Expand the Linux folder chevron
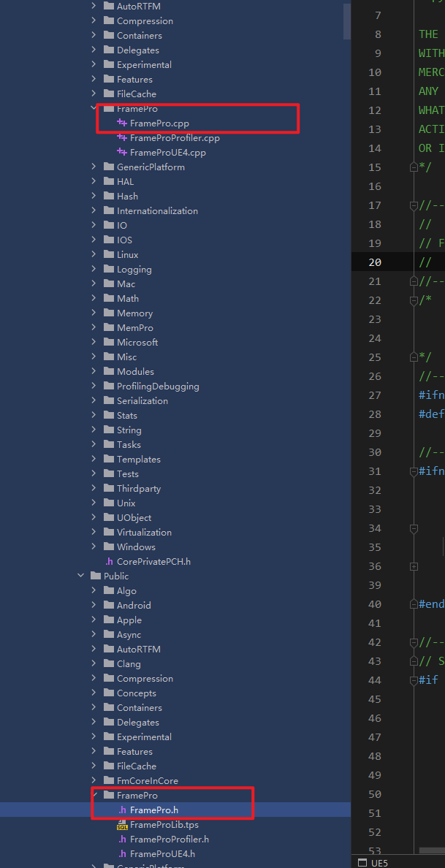This screenshot has width=445, height=868. tap(94, 255)
